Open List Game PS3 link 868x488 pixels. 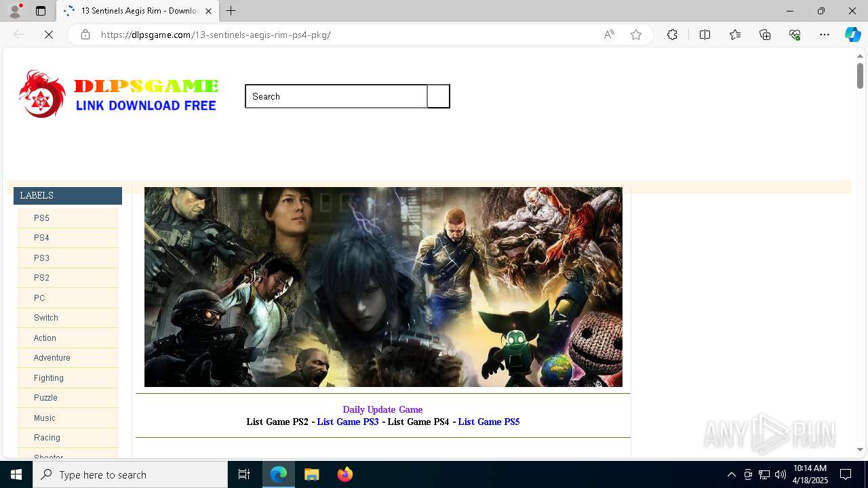348,422
